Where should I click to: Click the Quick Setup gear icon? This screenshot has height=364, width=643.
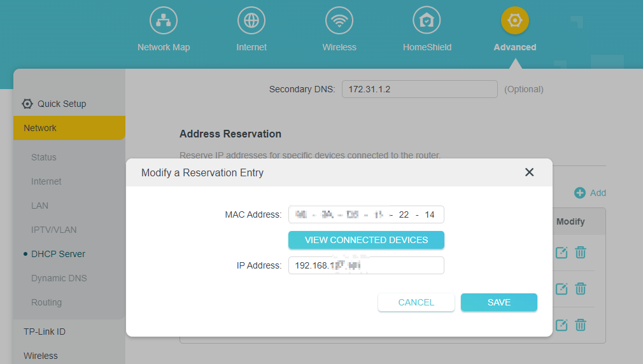27,104
